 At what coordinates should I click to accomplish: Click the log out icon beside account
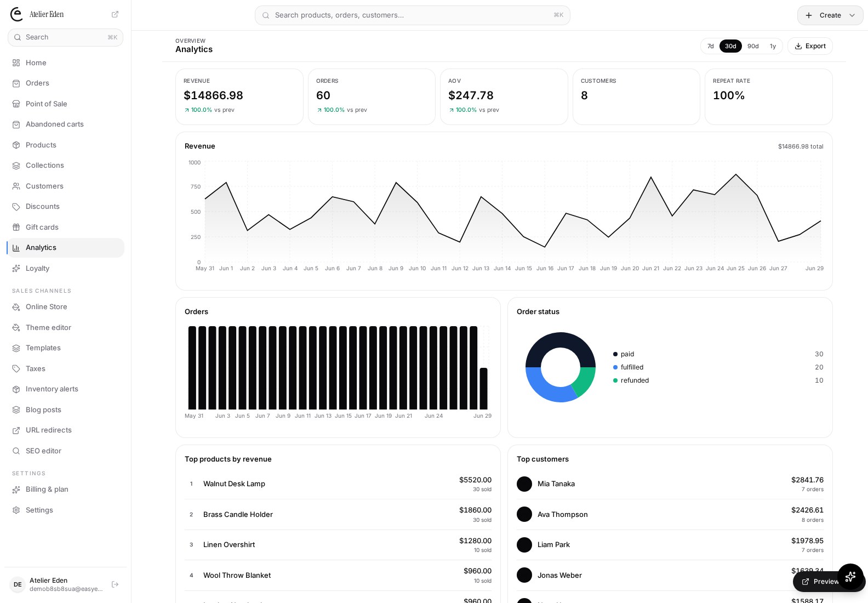[x=115, y=584]
